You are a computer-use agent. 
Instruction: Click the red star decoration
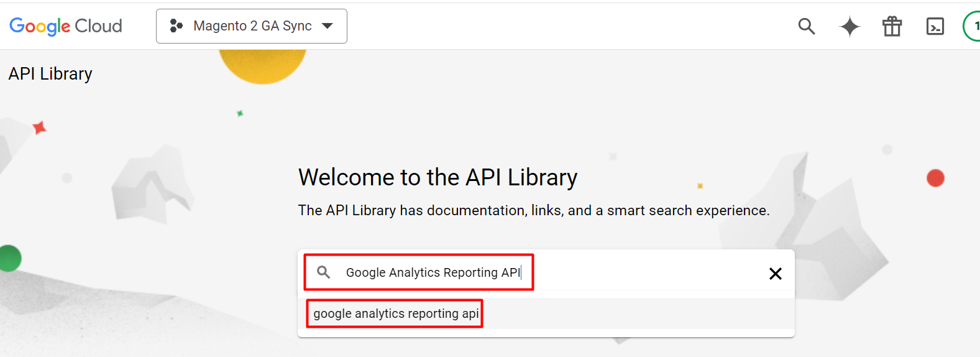[39, 127]
